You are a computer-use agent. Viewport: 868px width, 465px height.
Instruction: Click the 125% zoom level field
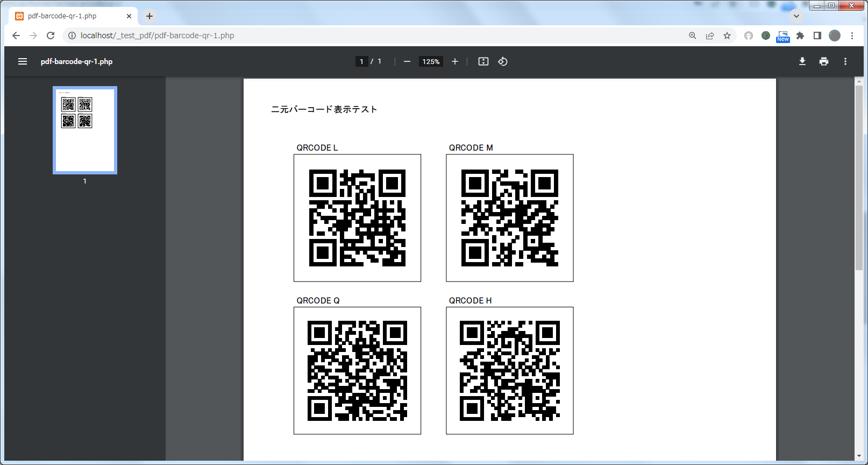[431, 61]
